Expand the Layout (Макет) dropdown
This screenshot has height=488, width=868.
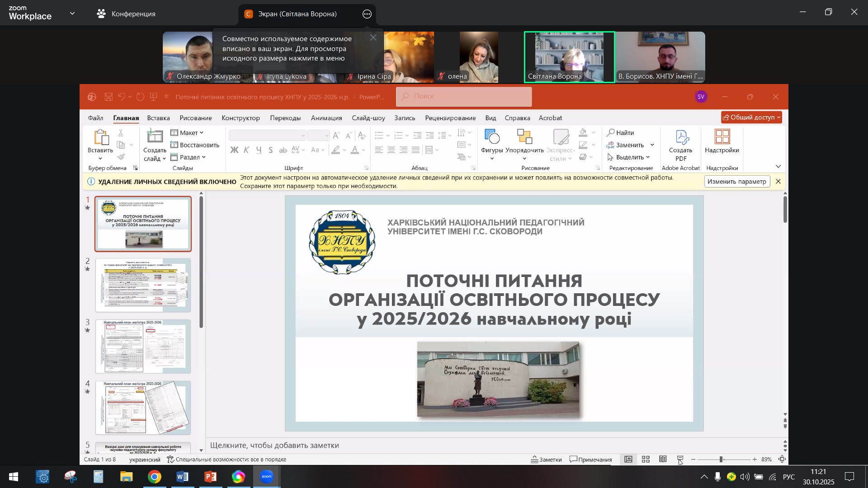click(188, 133)
